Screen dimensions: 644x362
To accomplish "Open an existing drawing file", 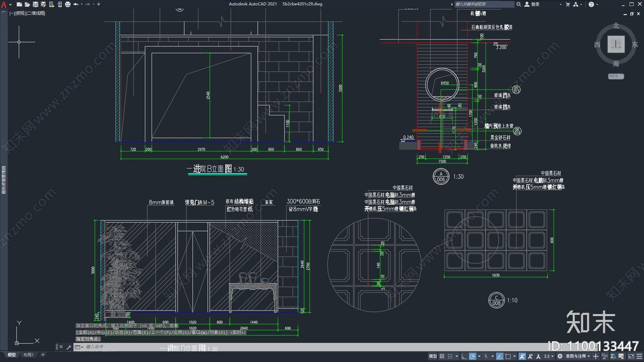I will tap(27, 4).
